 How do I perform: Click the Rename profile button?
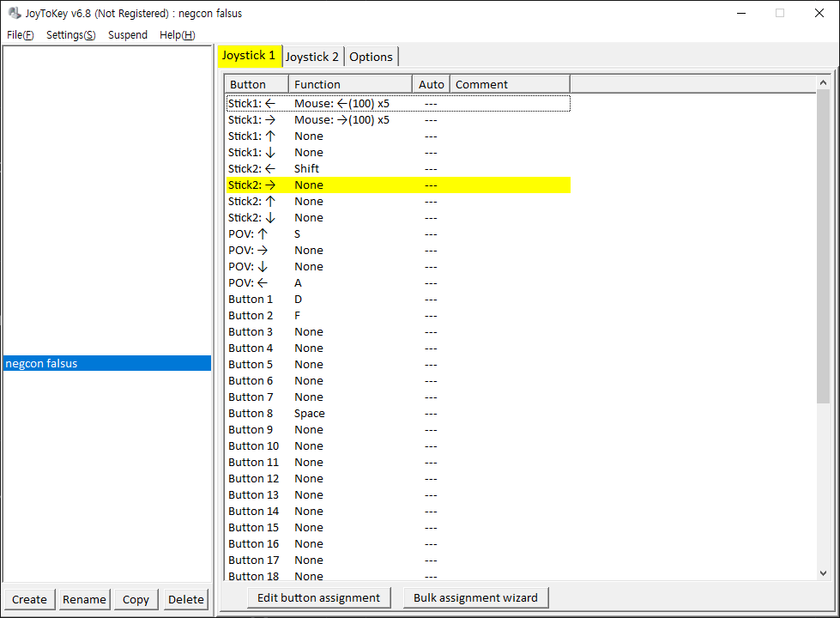point(84,599)
